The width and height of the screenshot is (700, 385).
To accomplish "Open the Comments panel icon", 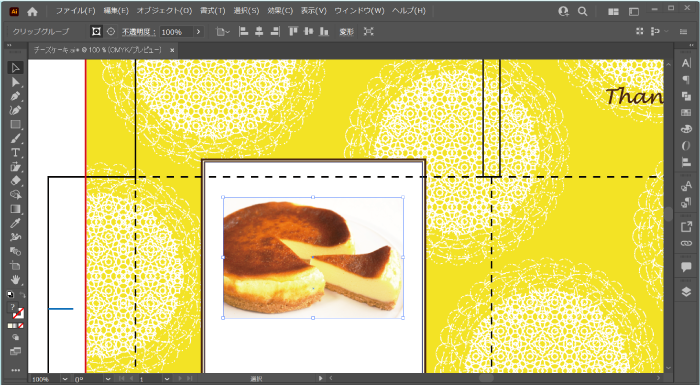I will [686, 267].
